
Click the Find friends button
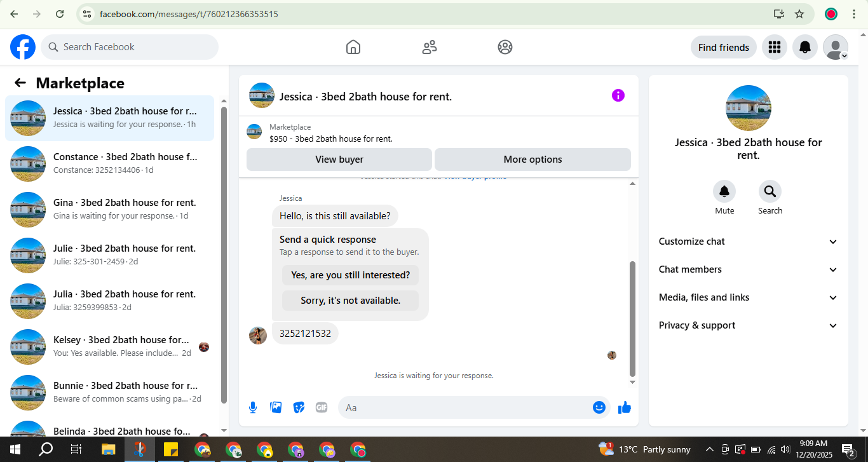pyautogui.click(x=724, y=47)
